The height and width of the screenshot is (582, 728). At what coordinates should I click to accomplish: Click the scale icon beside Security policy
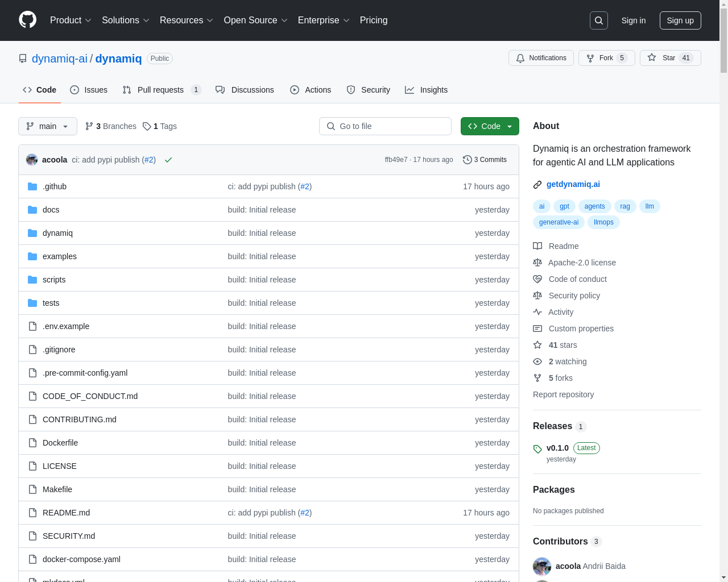click(x=537, y=296)
